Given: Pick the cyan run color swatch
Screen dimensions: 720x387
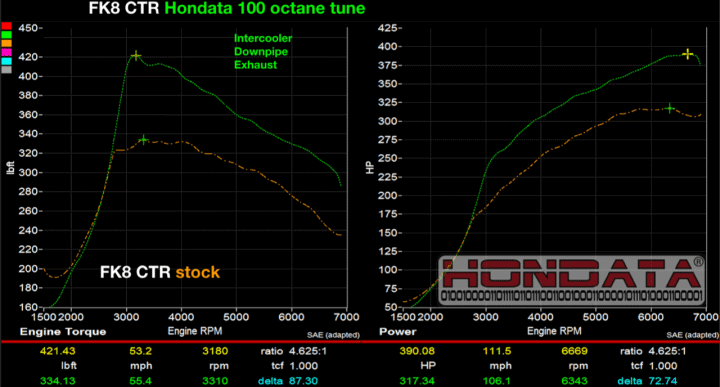Looking at the screenshot, I should click(x=6, y=61).
